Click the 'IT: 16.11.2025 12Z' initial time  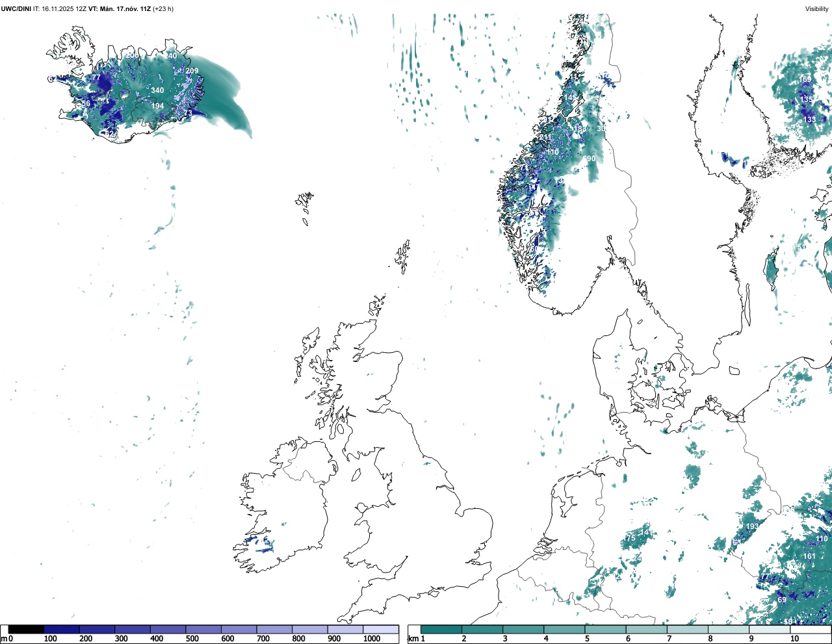pyautogui.click(x=60, y=8)
